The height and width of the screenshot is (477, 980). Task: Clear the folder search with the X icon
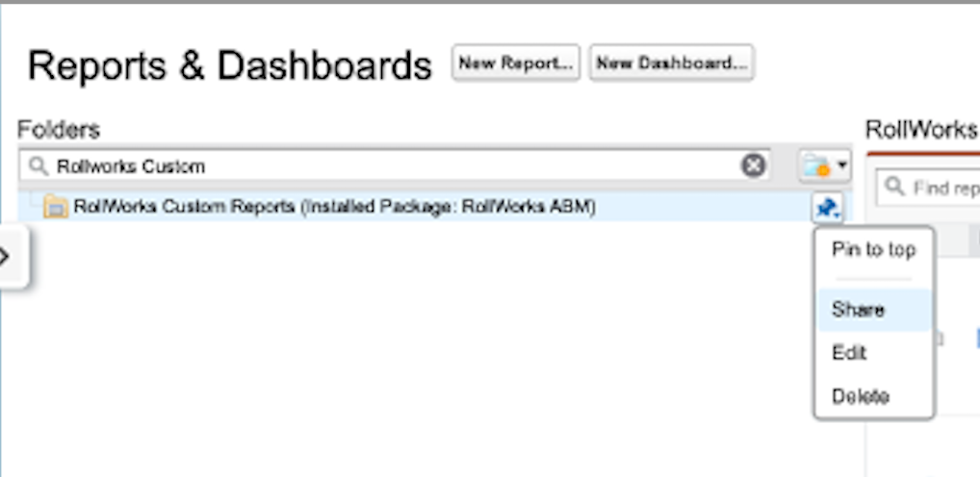[x=753, y=166]
